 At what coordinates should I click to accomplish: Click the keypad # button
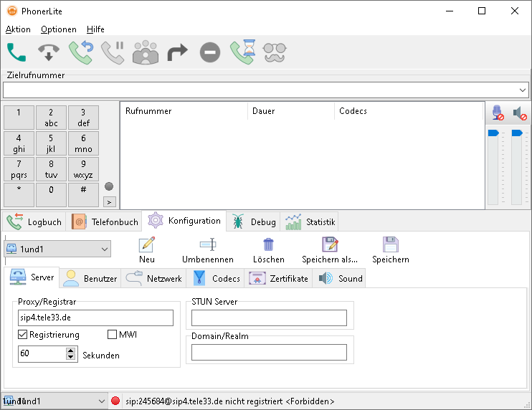tap(83, 195)
